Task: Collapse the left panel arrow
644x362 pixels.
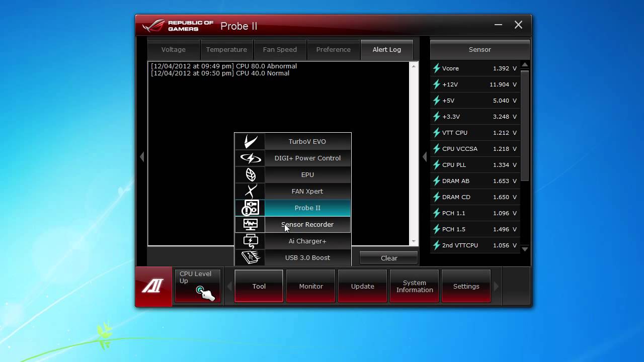Action: click(x=142, y=157)
